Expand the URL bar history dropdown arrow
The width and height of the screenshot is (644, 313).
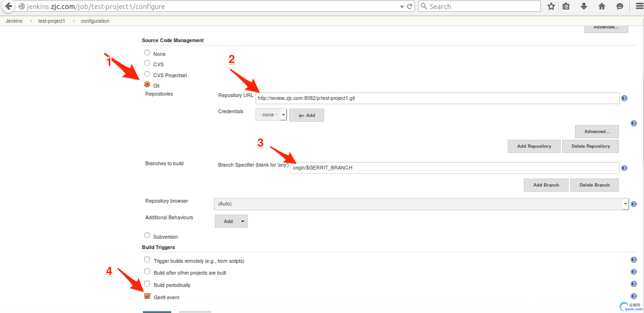[402, 7]
